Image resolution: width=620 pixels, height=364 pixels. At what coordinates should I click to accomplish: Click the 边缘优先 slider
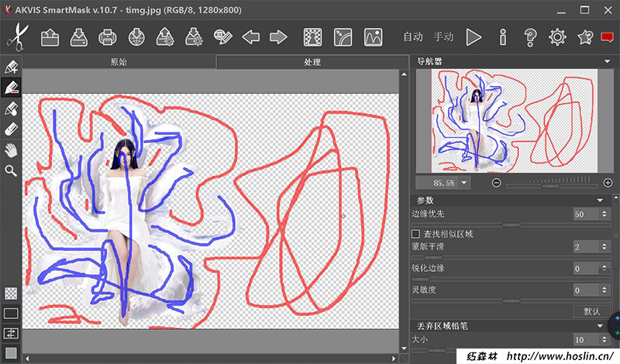pyautogui.click(x=511, y=225)
